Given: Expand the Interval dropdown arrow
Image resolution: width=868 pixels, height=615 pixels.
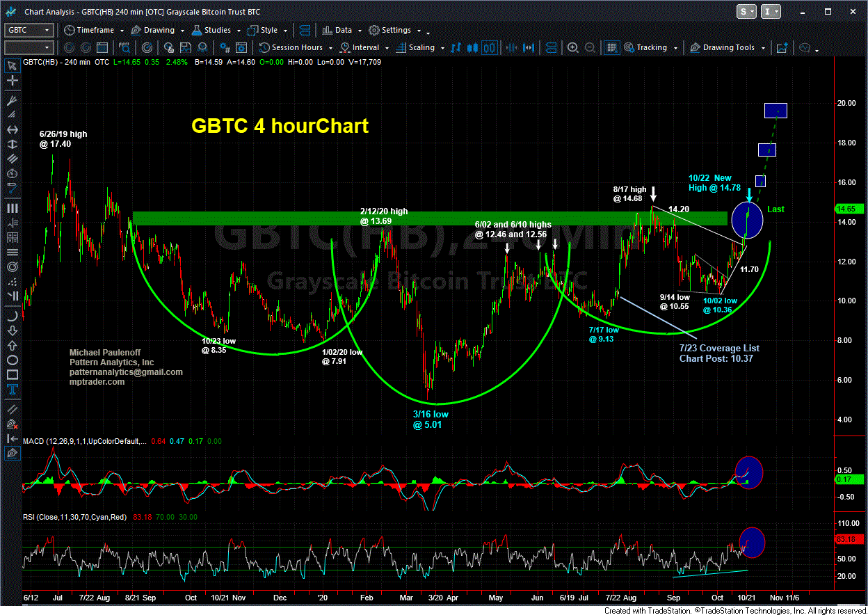Looking at the screenshot, I should click(x=387, y=49).
